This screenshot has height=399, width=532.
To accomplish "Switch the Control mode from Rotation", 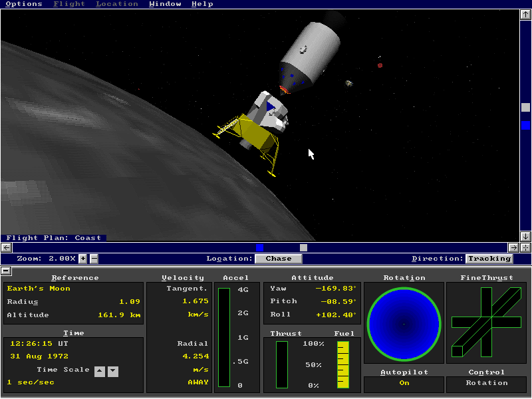I will coord(486,384).
